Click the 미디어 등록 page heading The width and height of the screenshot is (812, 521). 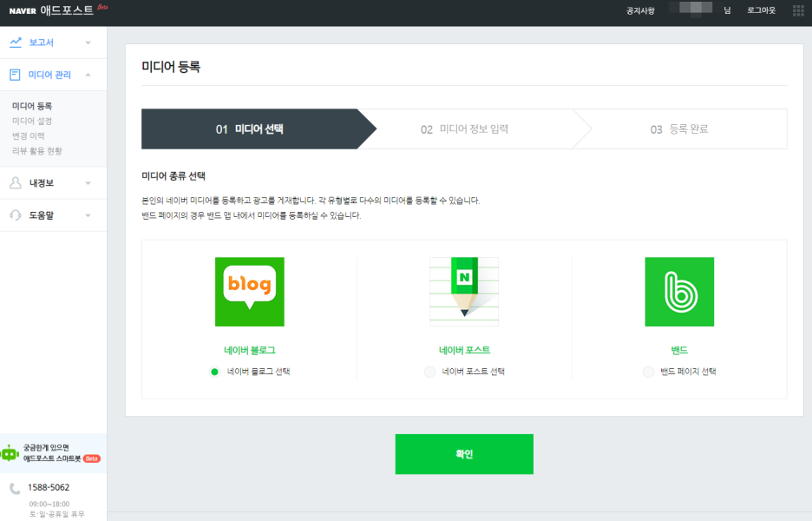[x=171, y=66]
